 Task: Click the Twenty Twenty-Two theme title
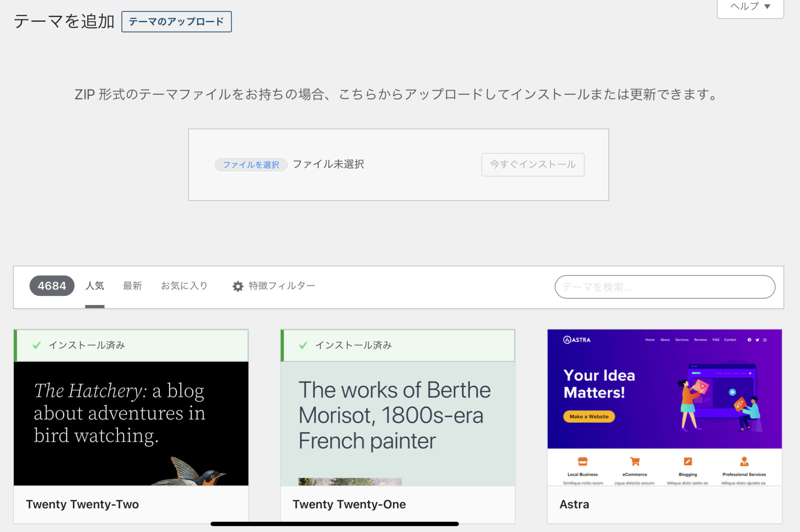tap(82, 505)
